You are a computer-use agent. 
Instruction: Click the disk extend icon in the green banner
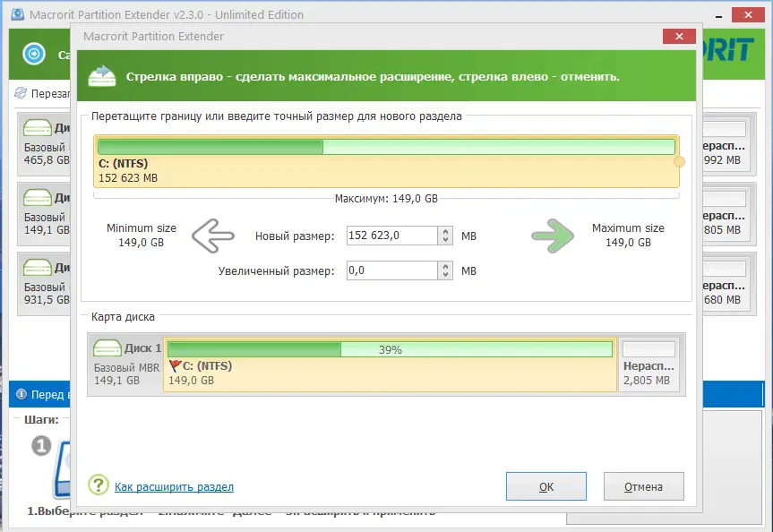pos(102,76)
